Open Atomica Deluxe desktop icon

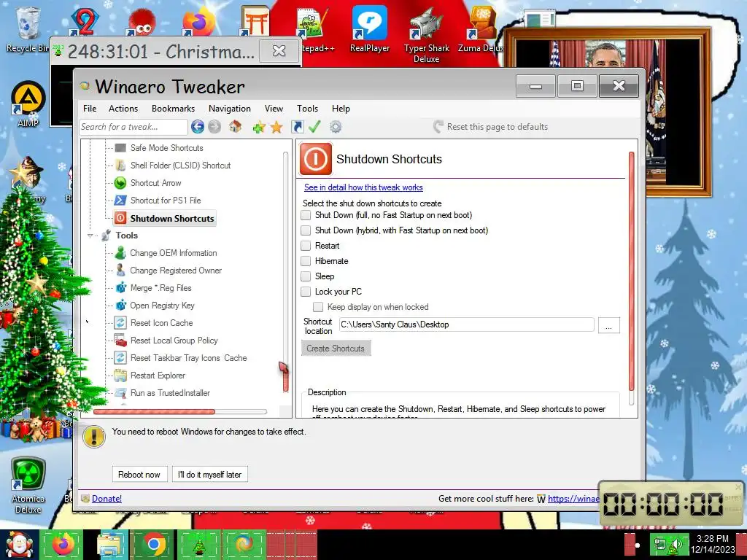(28, 485)
